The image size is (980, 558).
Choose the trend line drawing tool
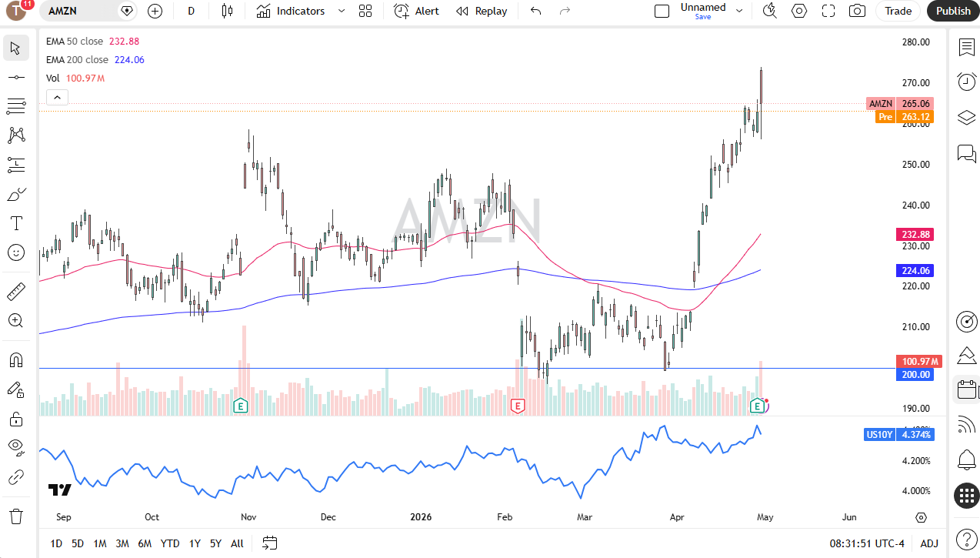point(16,77)
